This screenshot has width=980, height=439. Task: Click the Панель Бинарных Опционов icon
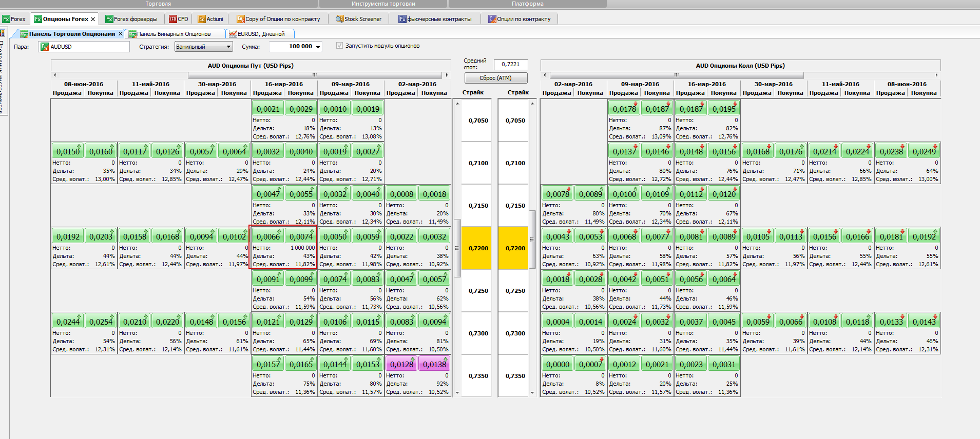(132, 34)
